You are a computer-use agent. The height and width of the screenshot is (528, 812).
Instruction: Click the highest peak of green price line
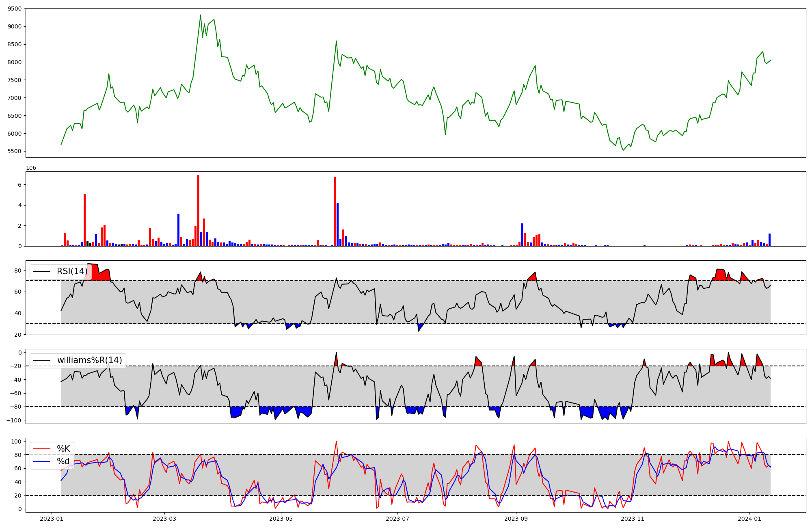[x=201, y=15]
